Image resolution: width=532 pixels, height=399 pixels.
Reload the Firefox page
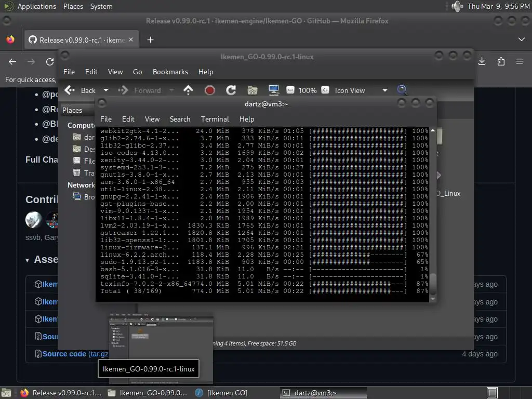point(50,62)
